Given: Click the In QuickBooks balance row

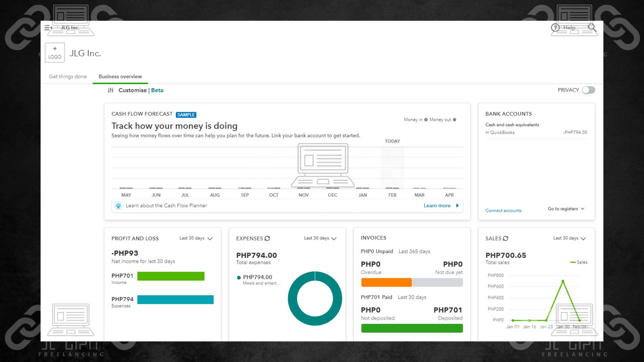Looking at the screenshot, I should (536, 132).
